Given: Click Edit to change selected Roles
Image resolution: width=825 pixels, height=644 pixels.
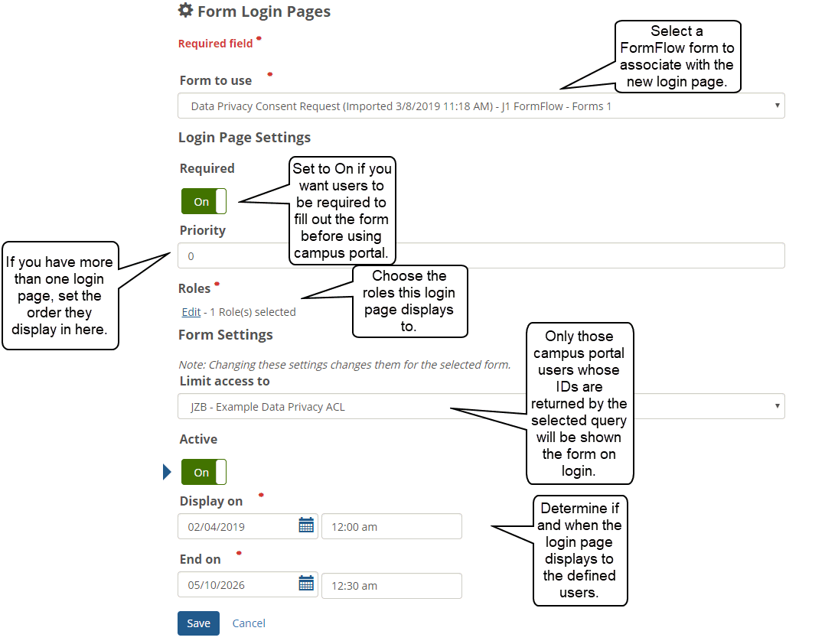Looking at the screenshot, I should tap(191, 311).
